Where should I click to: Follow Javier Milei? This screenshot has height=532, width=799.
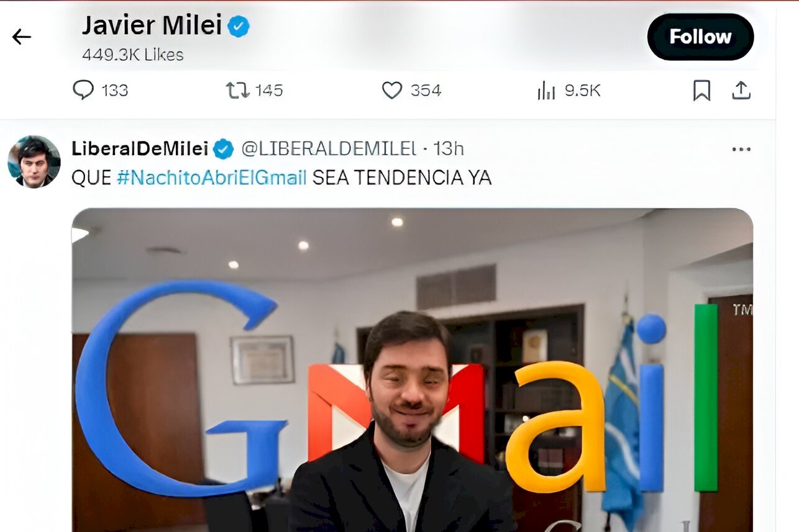(700, 37)
